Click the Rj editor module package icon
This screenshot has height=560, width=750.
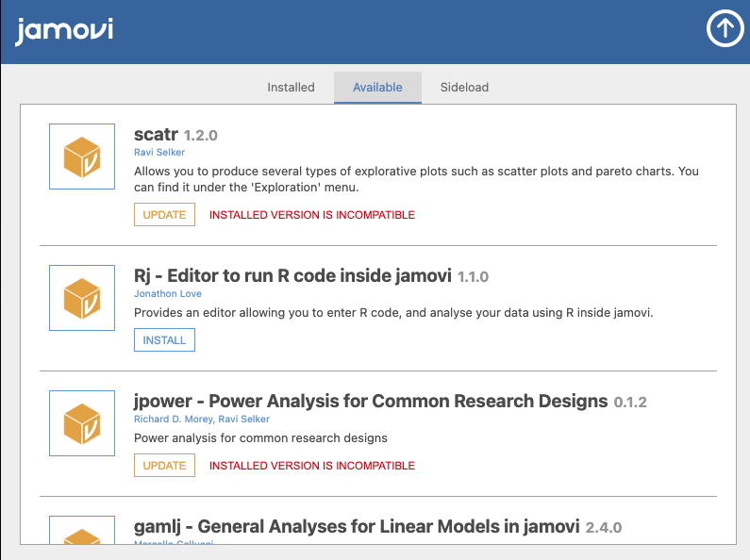[x=82, y=297]
